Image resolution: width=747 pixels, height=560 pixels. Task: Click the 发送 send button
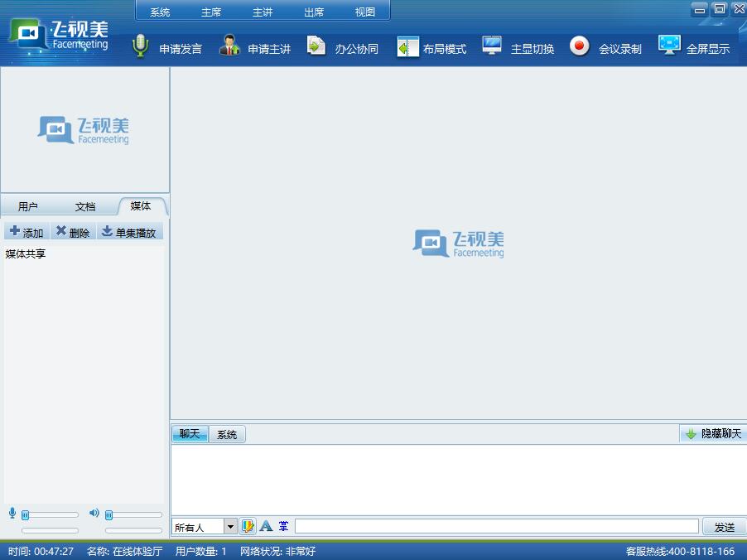(724, 526)
